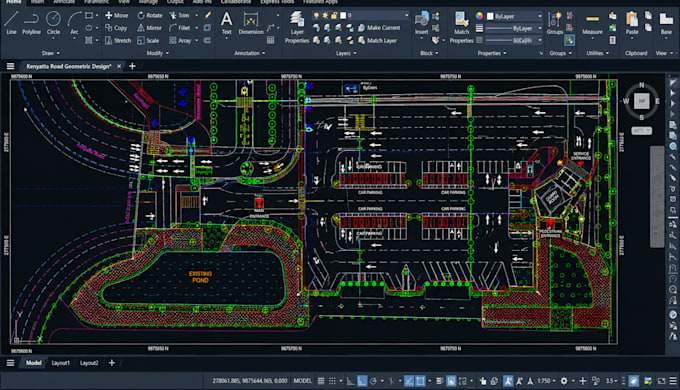This screenshot has width=680, height=390.
Task: Open the Kenyatta Road Geometric Design tab
Action: [x=69, y=66]
